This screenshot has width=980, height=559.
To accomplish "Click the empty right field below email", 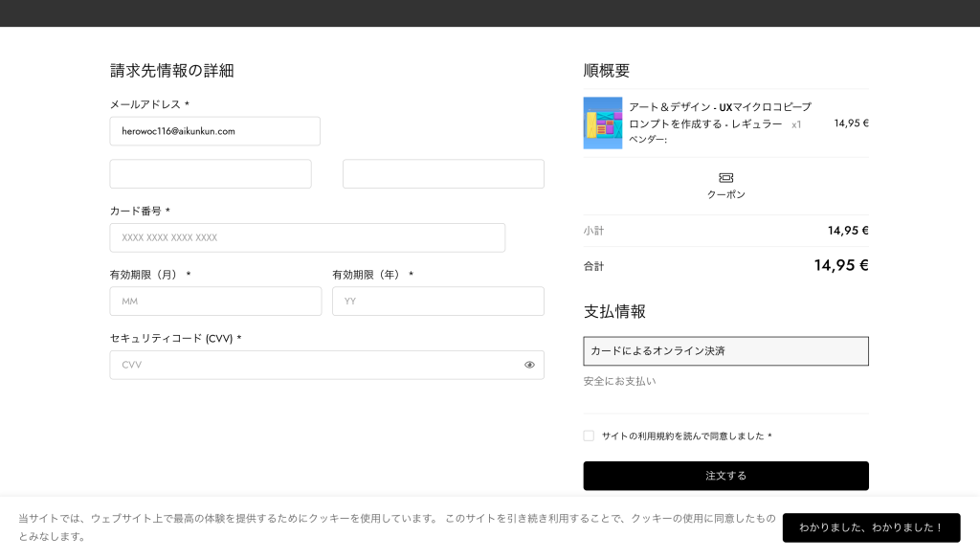I will tap(443, 174).
